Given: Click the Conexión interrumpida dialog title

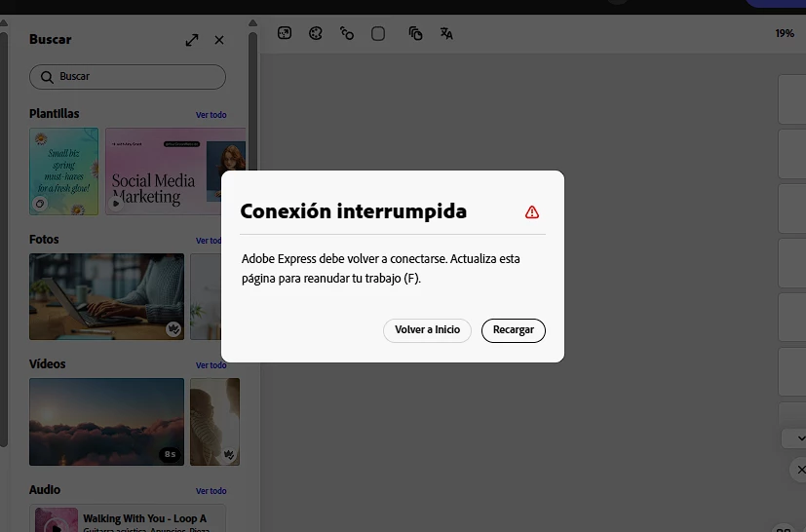Looking at the screenshot, I should pos(353,211).
